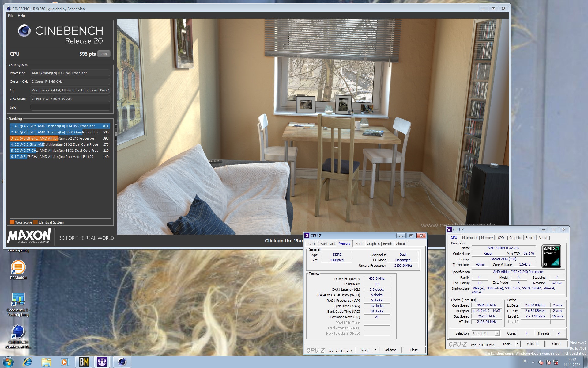Open the Help menu in Cinebench
588x368 pixels.
(21, 16)
